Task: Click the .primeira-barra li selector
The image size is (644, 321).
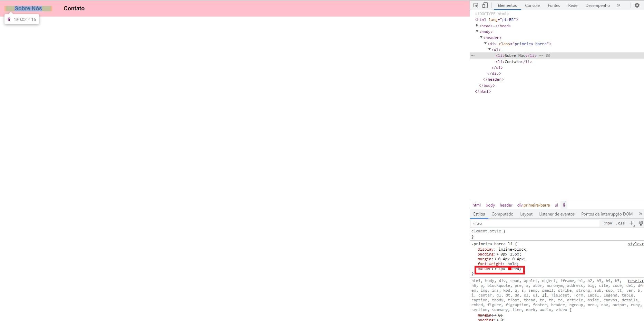Action: click(x=492, y=244)
